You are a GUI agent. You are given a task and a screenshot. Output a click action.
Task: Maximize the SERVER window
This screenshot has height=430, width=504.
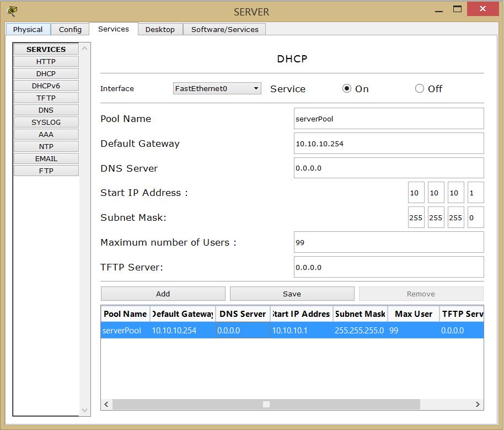[457, 9]
